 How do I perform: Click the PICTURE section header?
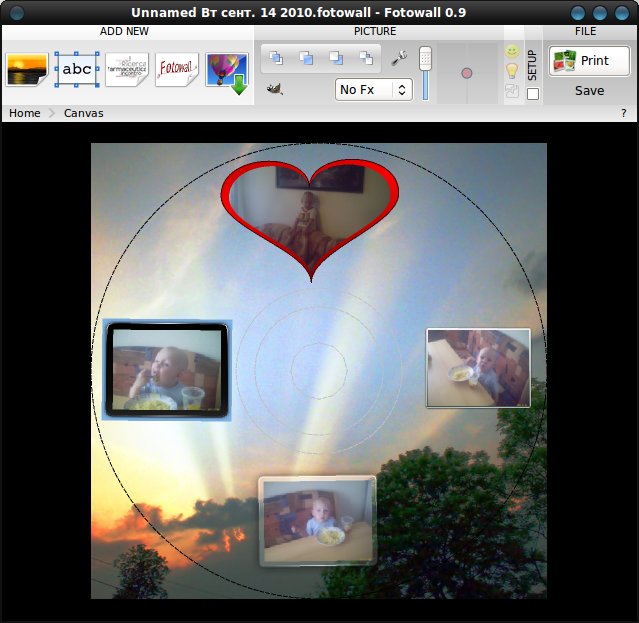pos(375,31)
